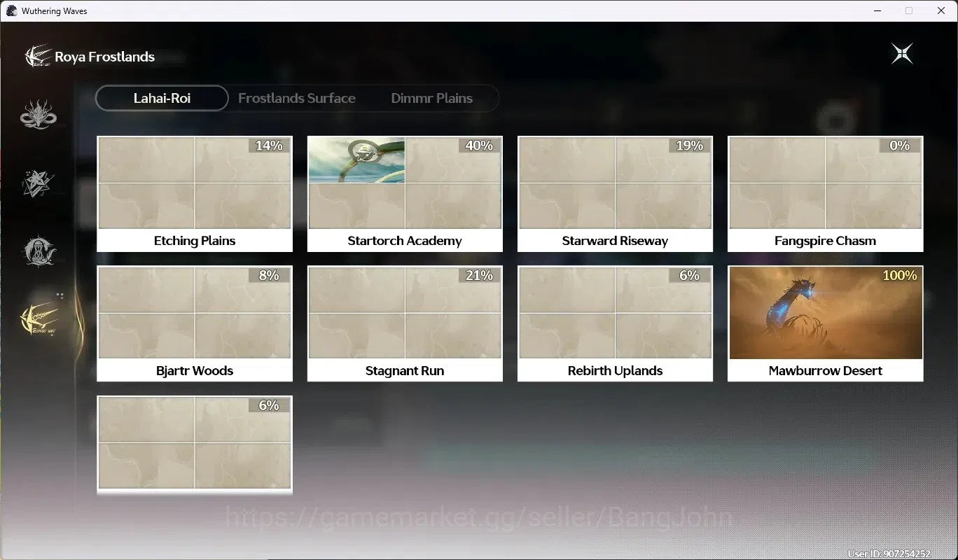This screenshot has height=560, width=958.
Task: Select the second star emblem region in sidebar
Action: pos(38,183)
